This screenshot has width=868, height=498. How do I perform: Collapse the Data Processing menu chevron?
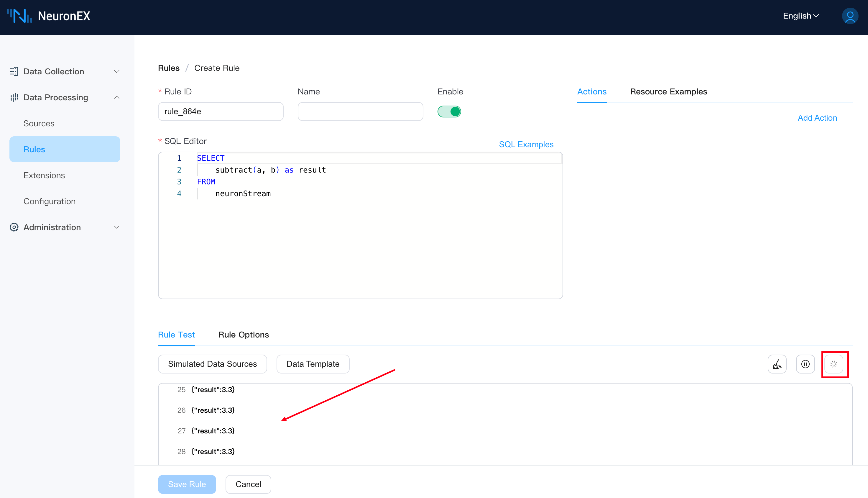click(116, 97)
